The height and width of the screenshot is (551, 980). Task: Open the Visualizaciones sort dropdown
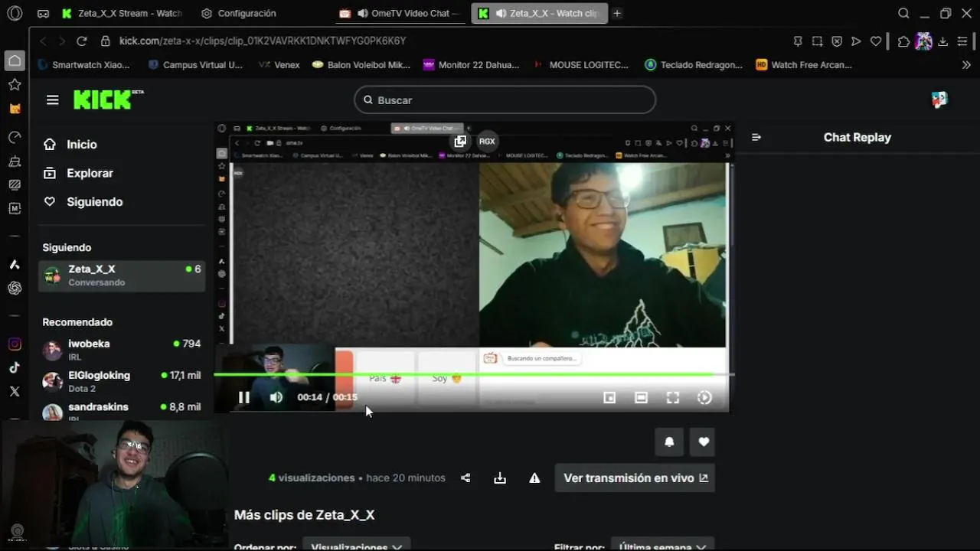[x=356, y=545]
